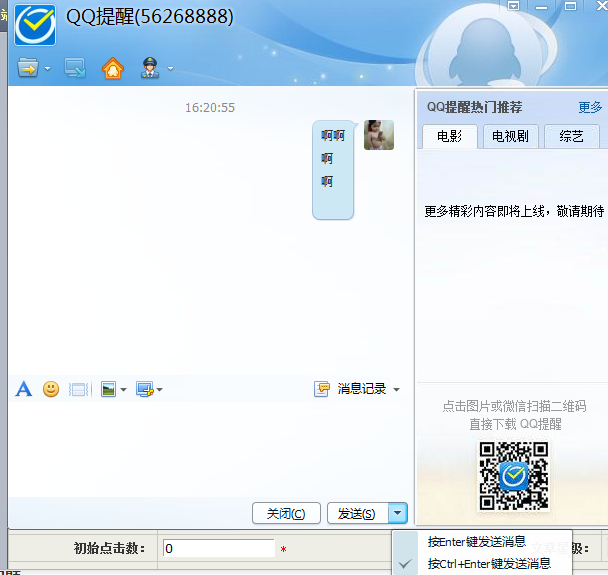This screenshot has height=575, width=608.
Task: Click the window title QQ提醒(56268888)
Action: point(150,17)
